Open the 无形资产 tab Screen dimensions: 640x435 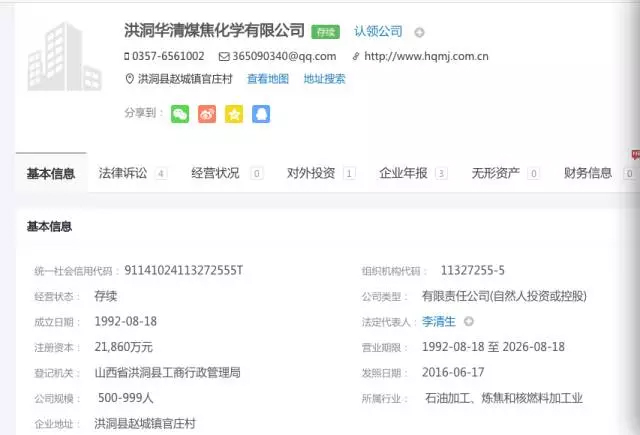point(496,173)
